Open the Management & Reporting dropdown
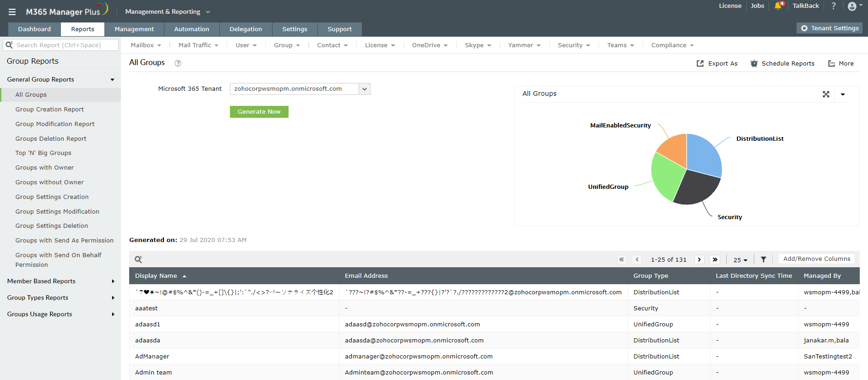Image resolution: width=868 pixels, height=380 pixels. (168, 11)
